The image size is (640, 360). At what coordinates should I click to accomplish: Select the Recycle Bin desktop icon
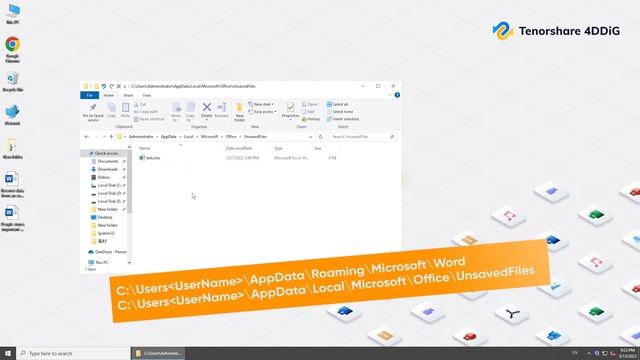pos(13,81)
